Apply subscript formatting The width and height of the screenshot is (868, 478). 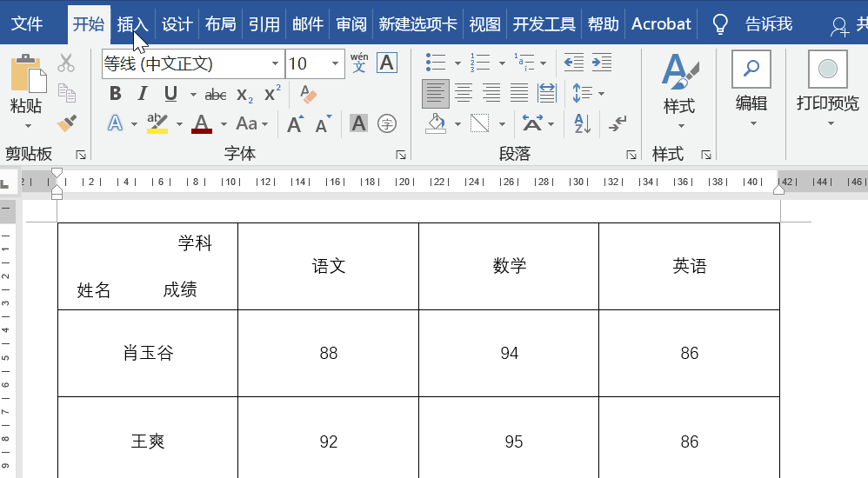244,95
